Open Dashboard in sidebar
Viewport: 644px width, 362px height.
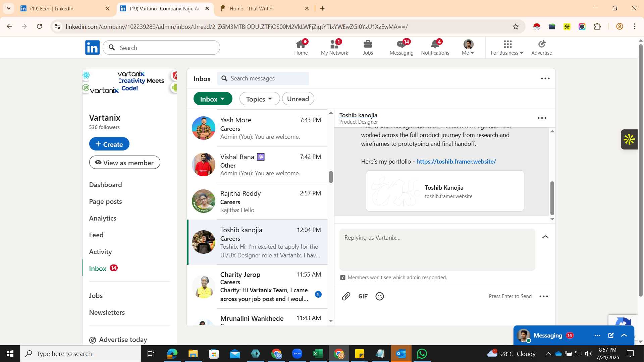point(105,185)
